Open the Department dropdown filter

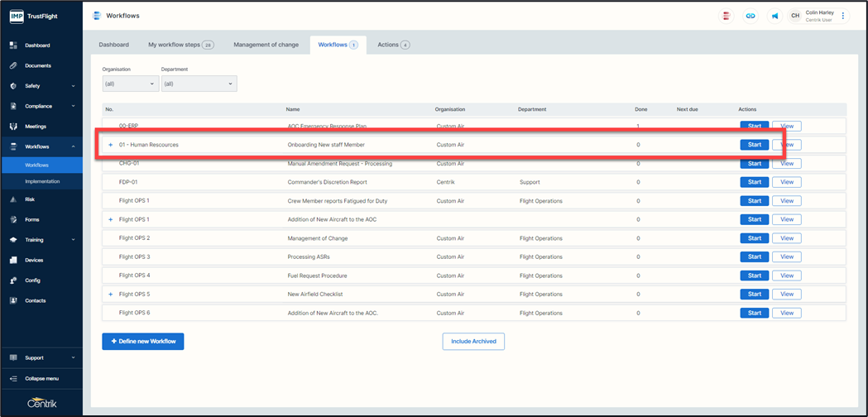pos(199,84)
